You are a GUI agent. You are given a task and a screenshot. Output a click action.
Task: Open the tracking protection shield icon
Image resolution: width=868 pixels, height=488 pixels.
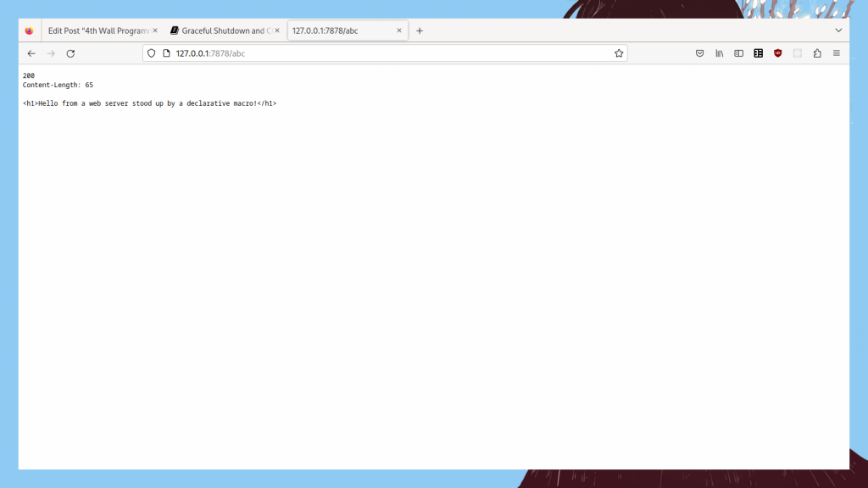(x=152, y=53)
